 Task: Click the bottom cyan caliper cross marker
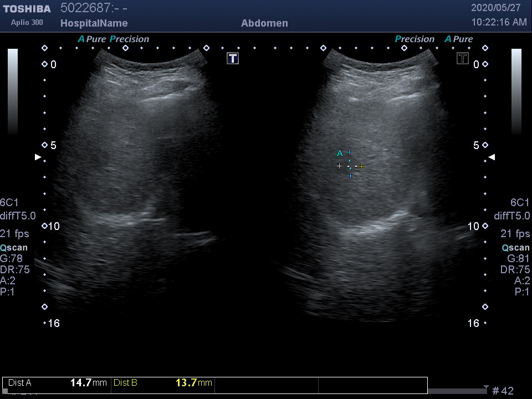coord(350,176)
